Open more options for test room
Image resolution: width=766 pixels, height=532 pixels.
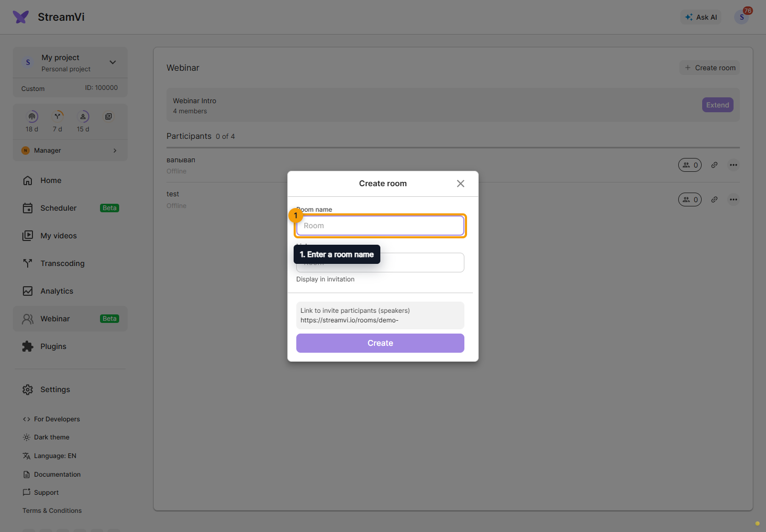pyautogui.click(x=734, y=199)
